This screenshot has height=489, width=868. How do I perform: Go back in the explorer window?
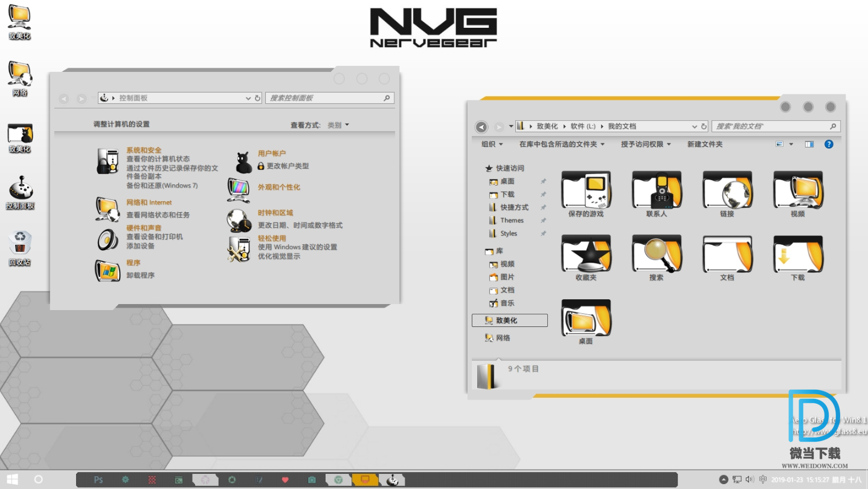pyautogui.click(x=481, y=126)
